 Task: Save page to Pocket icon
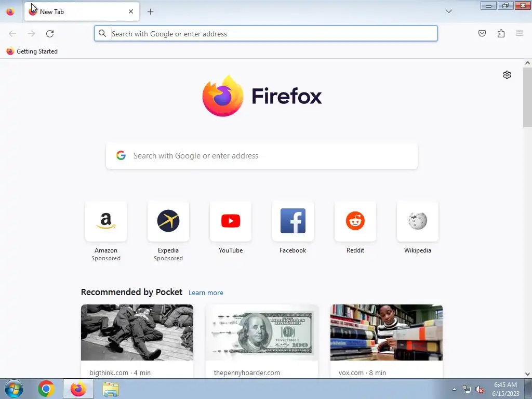482,33
